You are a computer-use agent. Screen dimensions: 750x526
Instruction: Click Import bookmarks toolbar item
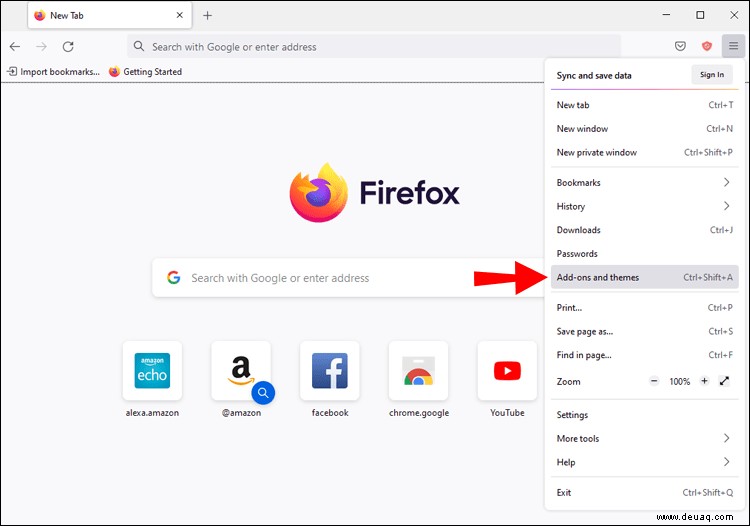coord(54,72)
